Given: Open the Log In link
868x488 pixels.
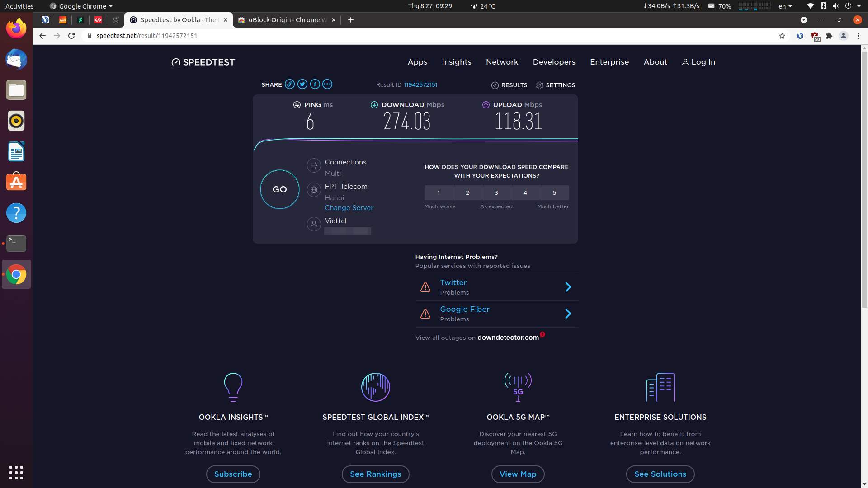Looking at the screenshot, I should tap(698, 62).
